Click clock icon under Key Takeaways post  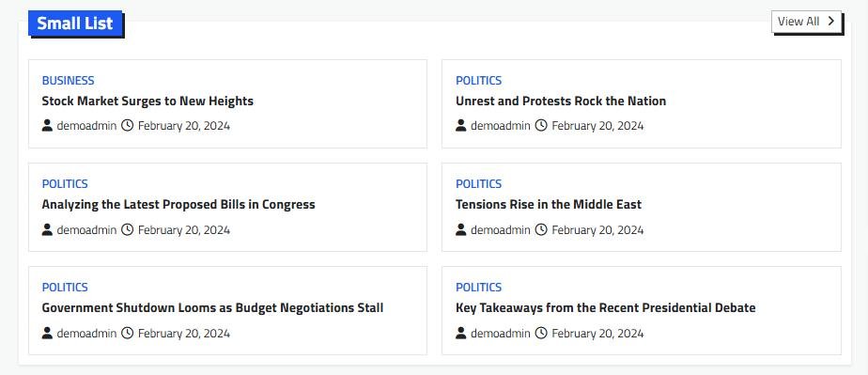pos(541,333)
